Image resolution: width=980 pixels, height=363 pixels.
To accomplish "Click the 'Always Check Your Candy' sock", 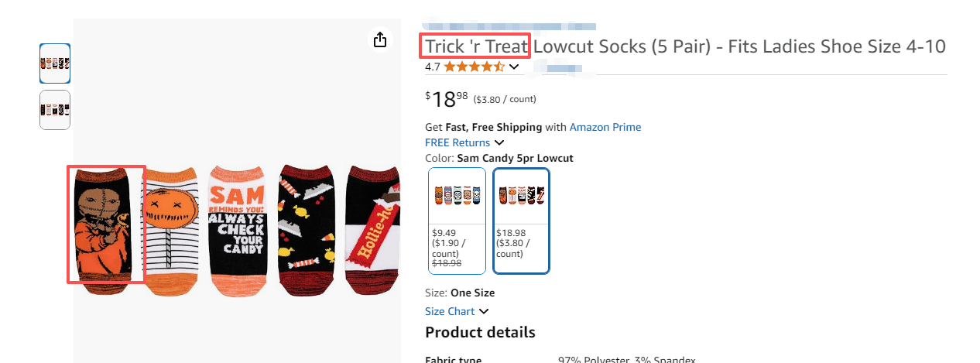I will click(x=238, y=230).
